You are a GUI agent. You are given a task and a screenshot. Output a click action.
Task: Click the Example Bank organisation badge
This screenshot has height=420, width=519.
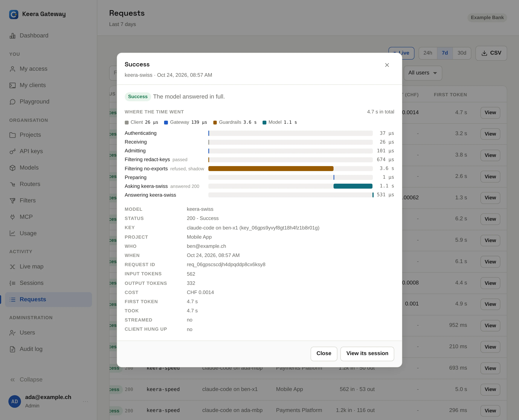(487, 18)
